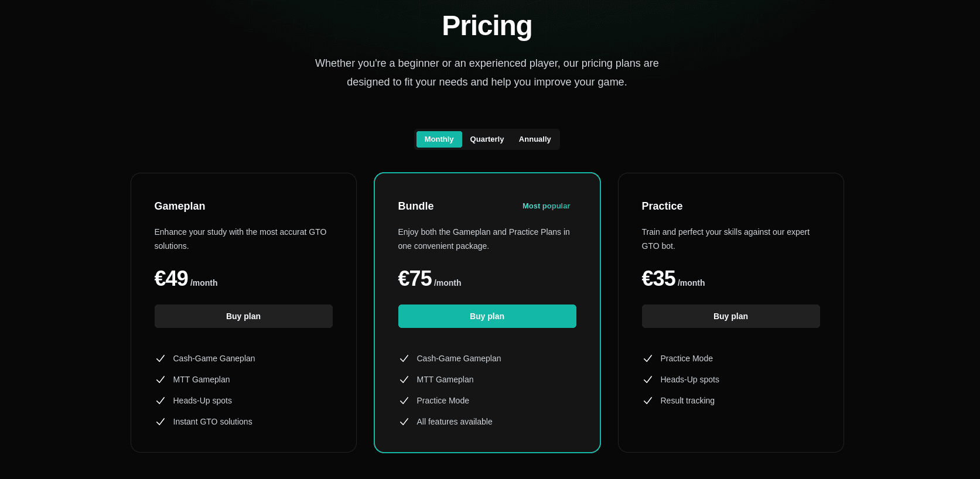Click the checkmark beside Gameplan's Heads-Up spots

click(x=161, y=401)
